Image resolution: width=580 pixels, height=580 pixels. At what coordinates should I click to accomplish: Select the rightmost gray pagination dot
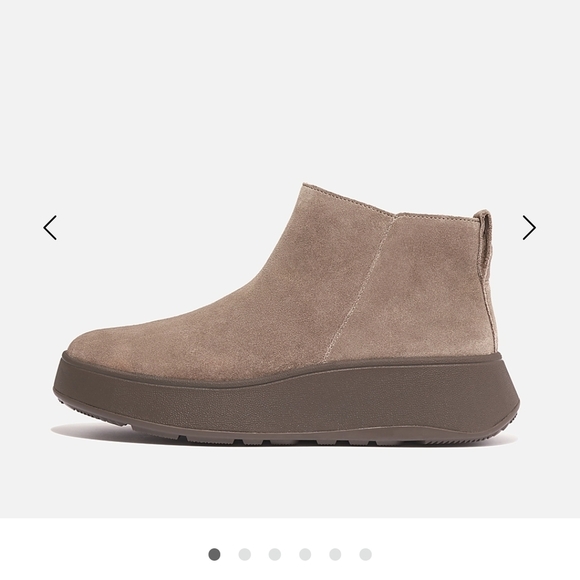[x=365, y=554]
